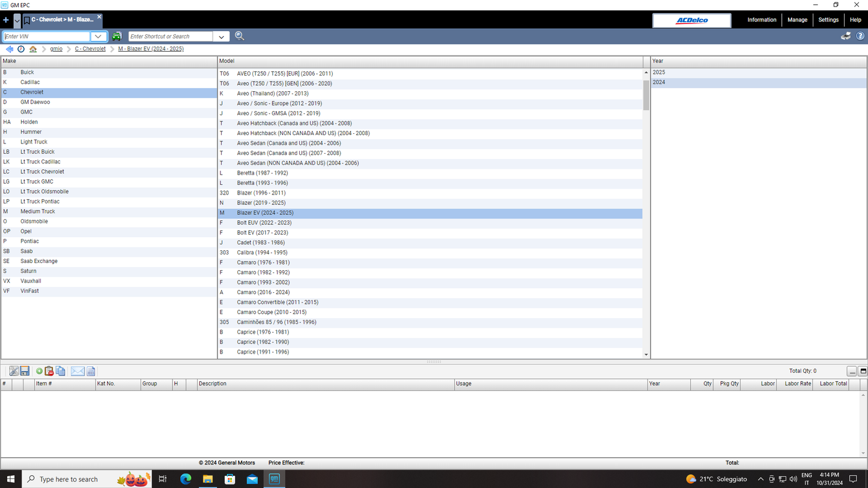This screenshot has width=868, height=488.
Task: Select Cadillac in the Make list
Action: pyautogui.click(x=109, y=82)
